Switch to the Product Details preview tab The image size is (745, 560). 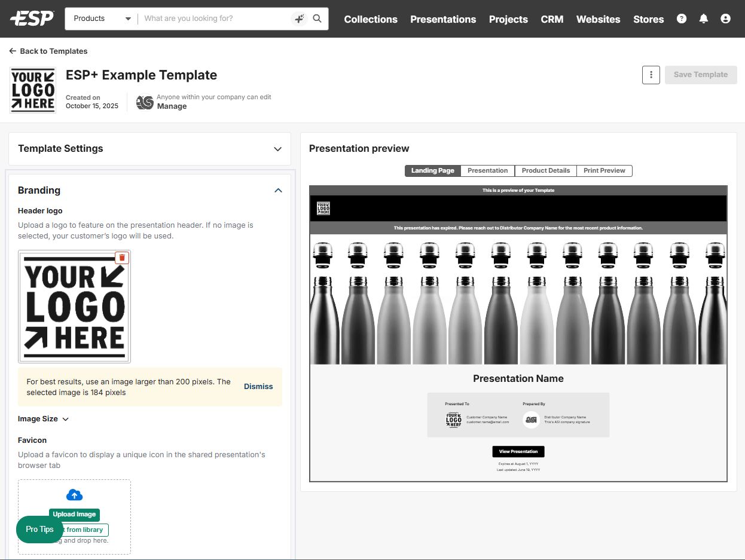(x=545, y=171)
